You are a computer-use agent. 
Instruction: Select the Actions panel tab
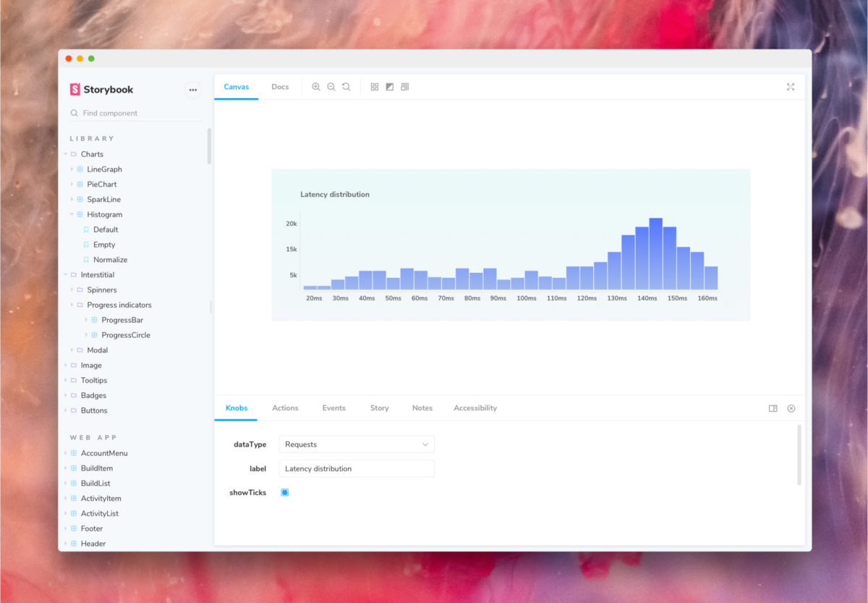coord(285,408)
